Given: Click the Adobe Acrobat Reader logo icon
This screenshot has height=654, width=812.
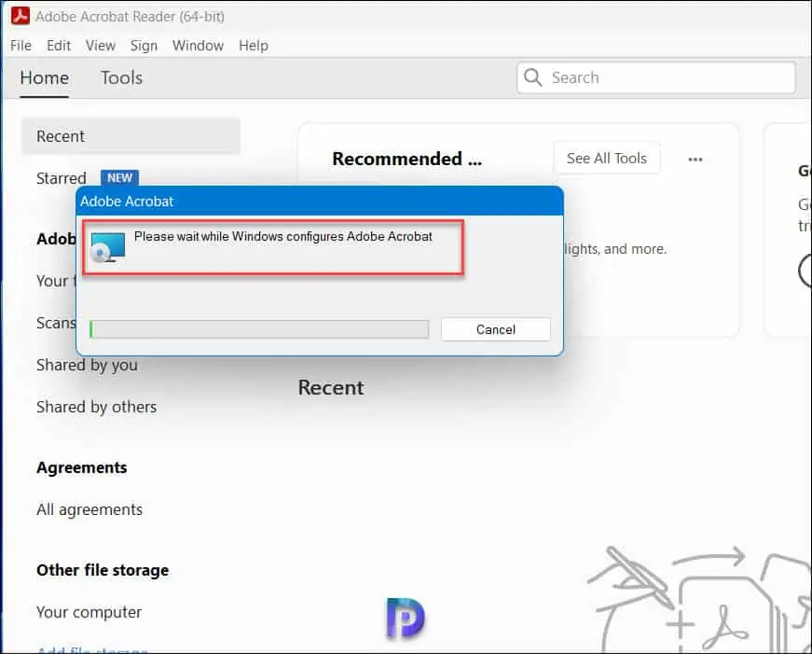Looking at the screenshot, I should pyautogui.click(x=21, y=16).
